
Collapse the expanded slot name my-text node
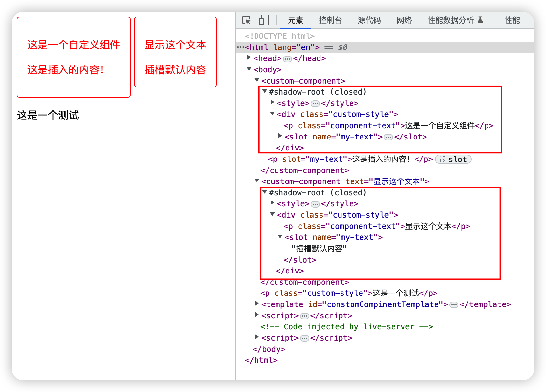tap(280, 236)
